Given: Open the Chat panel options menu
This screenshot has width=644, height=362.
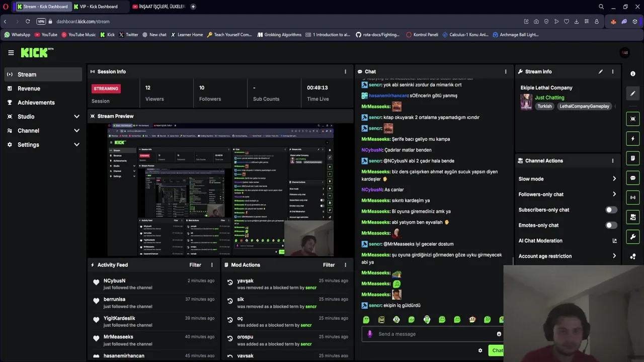Looking at the screenshot, I should pyautogui.click(x=506, y=71).
